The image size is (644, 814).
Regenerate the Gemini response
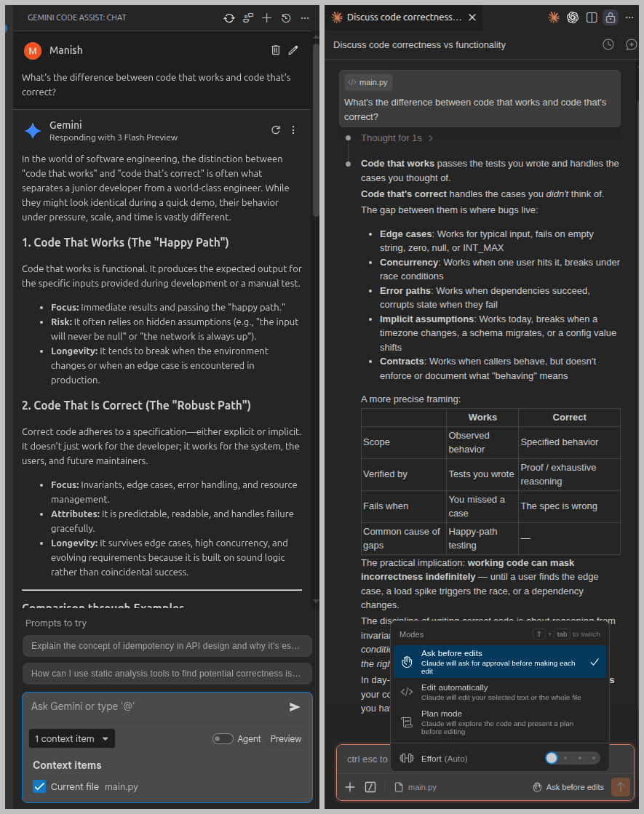coord(276,129)
